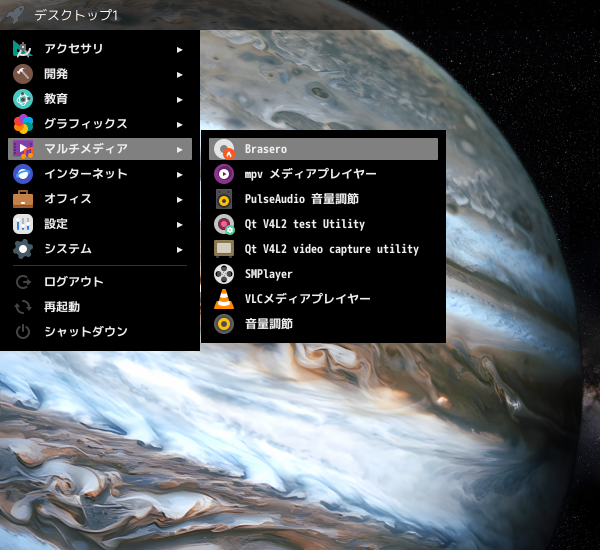Image resolution: width=600 pixels, height=550 pixels.
Task: Click the Qt V4L2 test Utility icon
Action: pyautogui.click(x=224, y=224)
